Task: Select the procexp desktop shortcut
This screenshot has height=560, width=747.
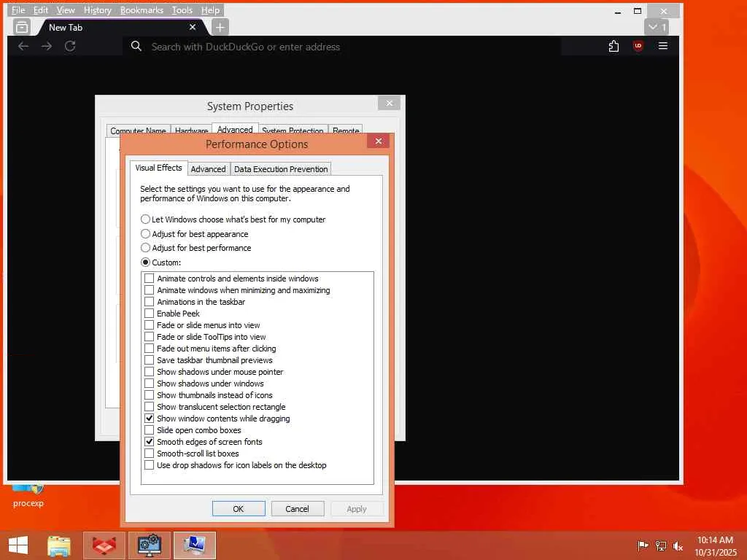Action: coord(28,497)
